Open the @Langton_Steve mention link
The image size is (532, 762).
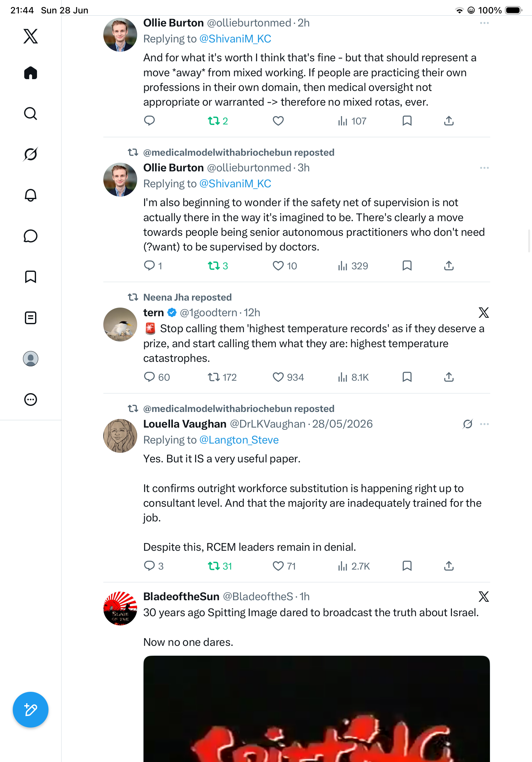(x=239, y=440)
